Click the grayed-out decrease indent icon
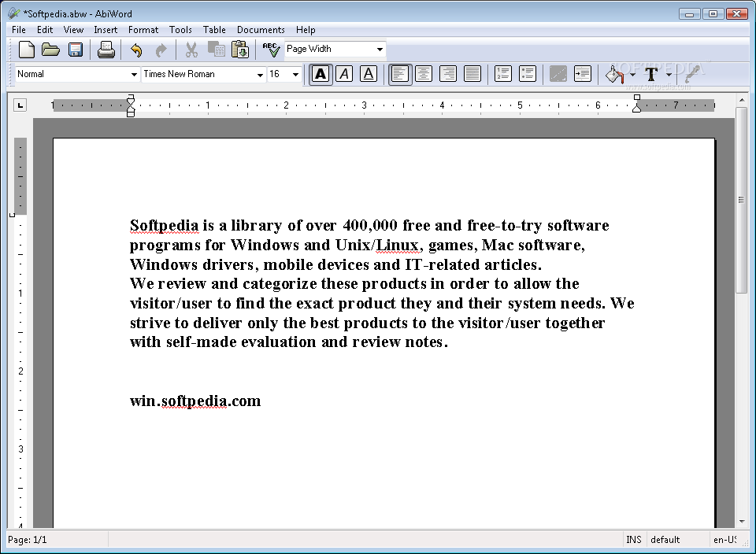Screen dimensions: 756x554 coord(558,74)
